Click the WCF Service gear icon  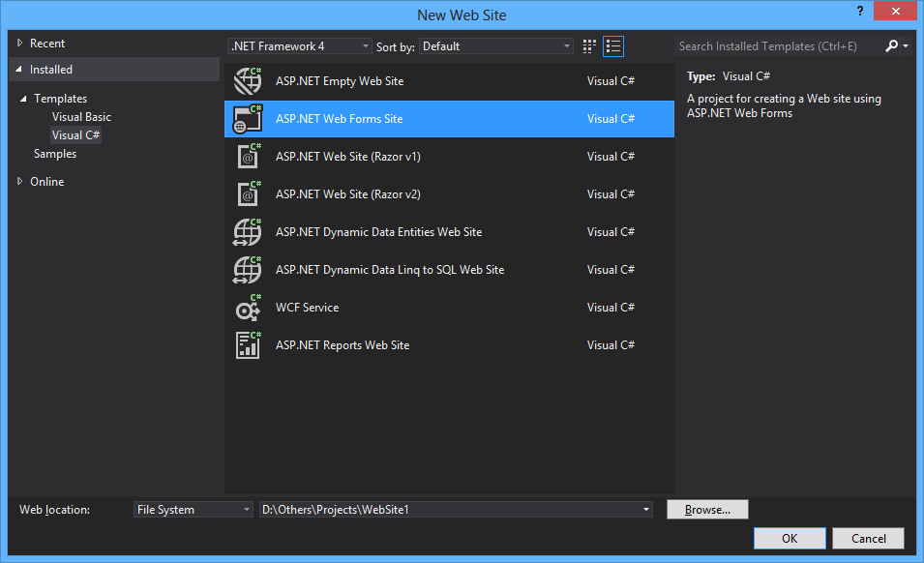(248, 308)
